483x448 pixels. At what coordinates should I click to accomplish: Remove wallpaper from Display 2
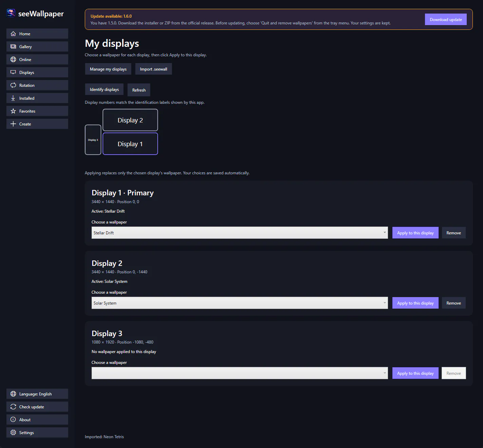[453, 303]
